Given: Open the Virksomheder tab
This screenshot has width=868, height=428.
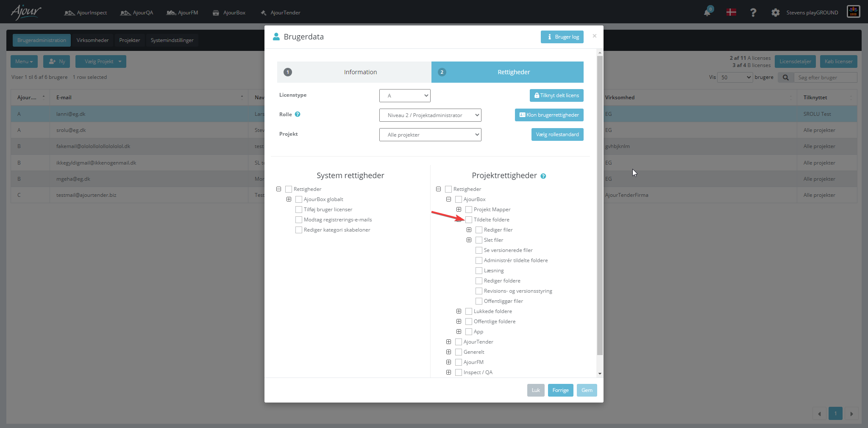Looking at the screenshot, I should (x=92, y=40).
